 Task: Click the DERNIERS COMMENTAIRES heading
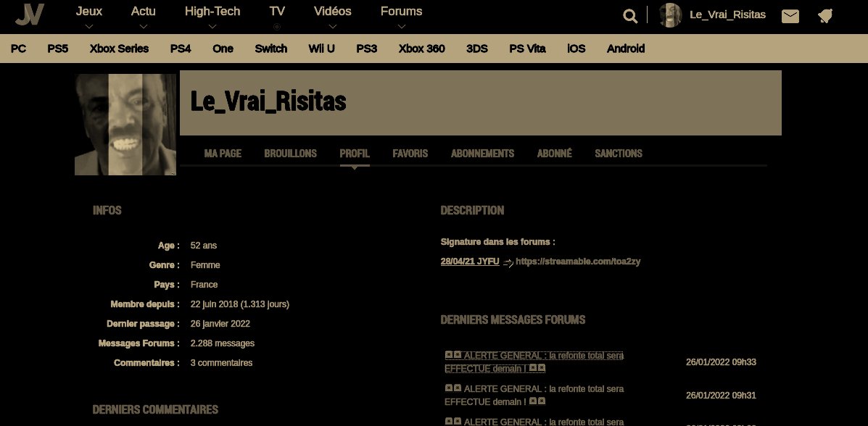155,409
